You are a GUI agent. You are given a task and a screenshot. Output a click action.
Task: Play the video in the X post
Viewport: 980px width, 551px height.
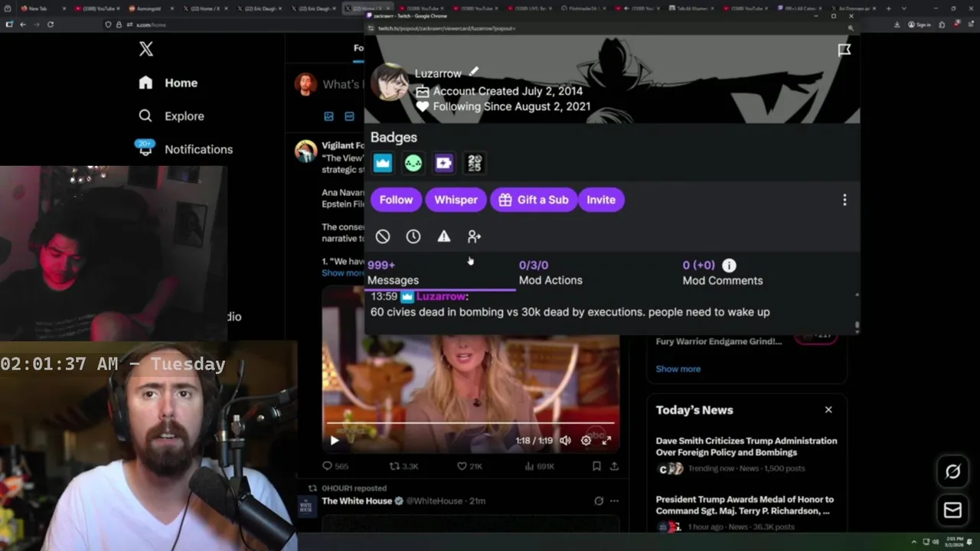click(334, 440)
